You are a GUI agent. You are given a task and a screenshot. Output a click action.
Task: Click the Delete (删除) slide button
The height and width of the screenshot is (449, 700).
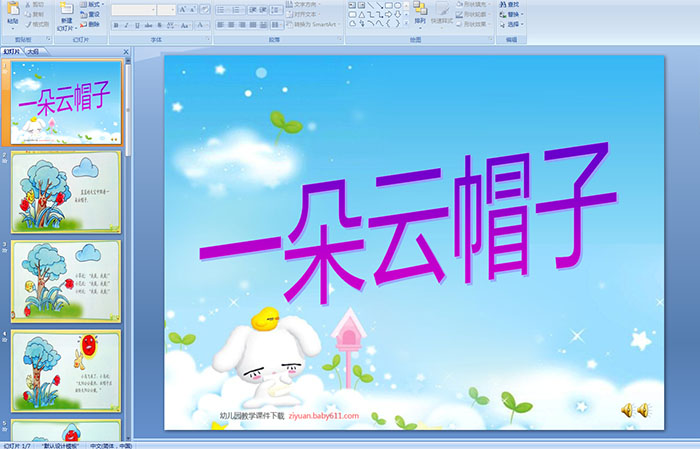pos(90,24)
